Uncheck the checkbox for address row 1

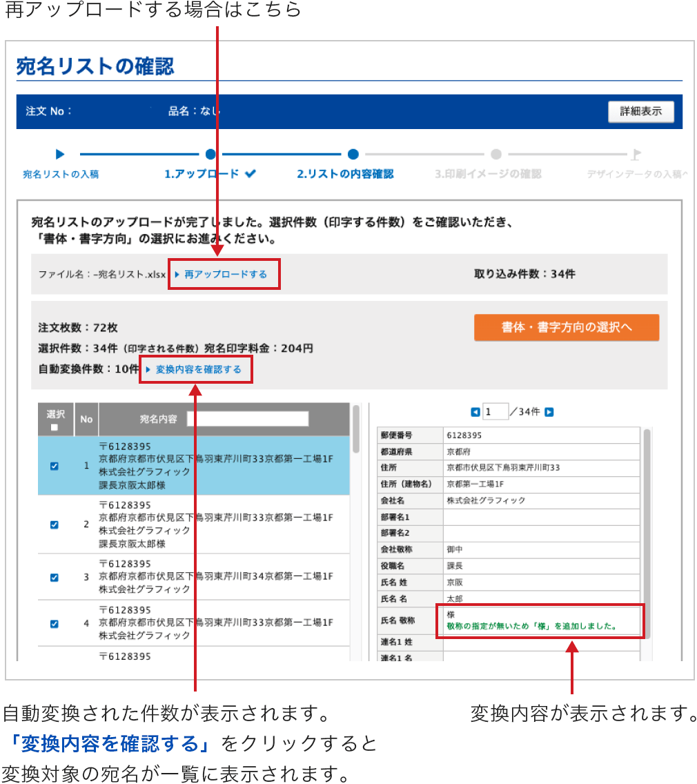pos(55,466)
